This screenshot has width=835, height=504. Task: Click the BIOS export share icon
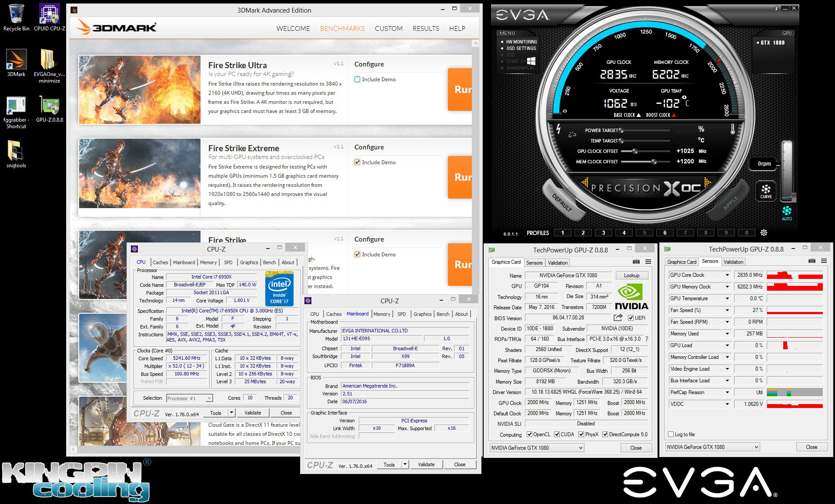point(618,318)
